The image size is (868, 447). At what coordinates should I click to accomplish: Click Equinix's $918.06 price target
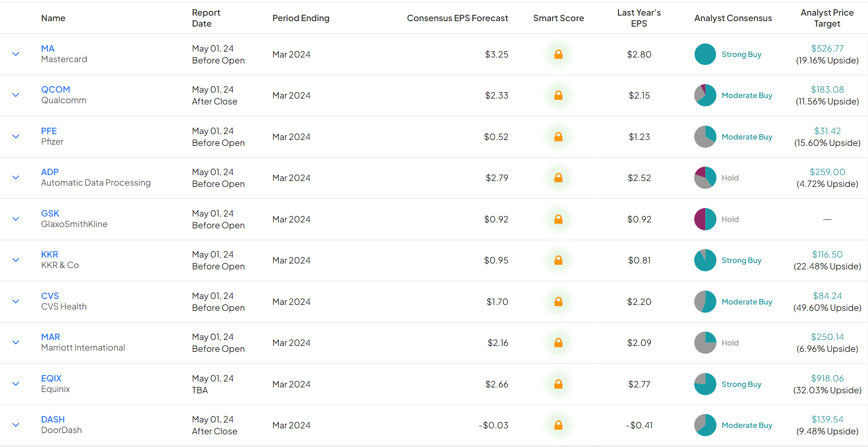[x=827, y=378]
